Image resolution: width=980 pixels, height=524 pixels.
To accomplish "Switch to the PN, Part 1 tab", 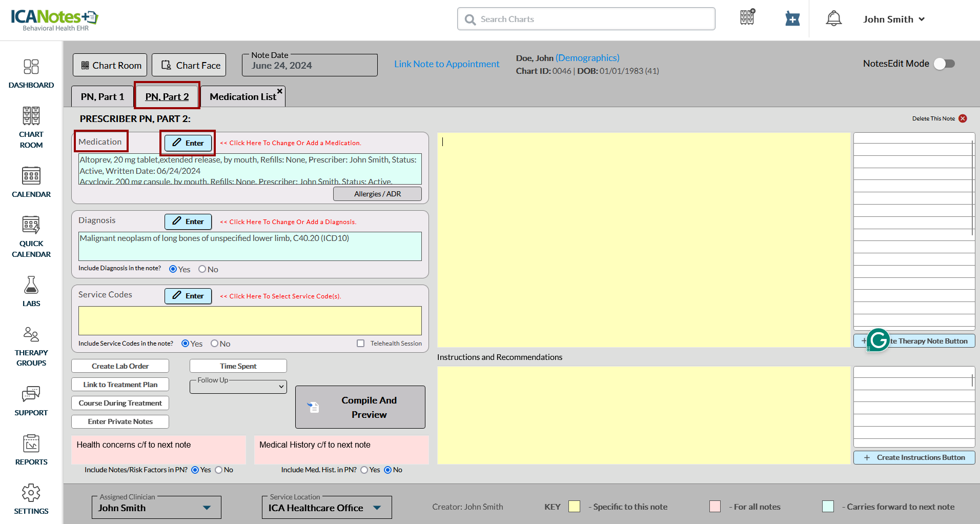I will click(x=103, y=97).
